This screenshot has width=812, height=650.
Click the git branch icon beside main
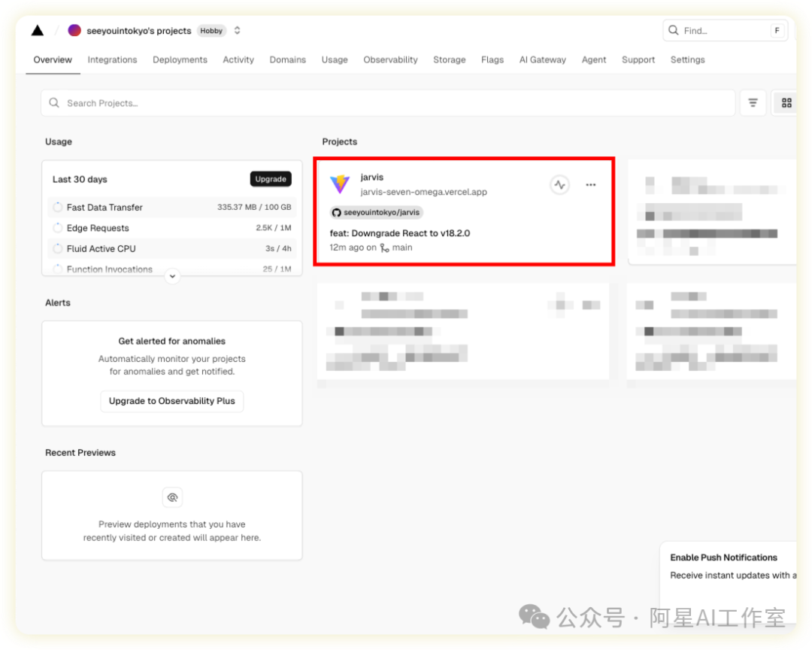coord(384,248)
